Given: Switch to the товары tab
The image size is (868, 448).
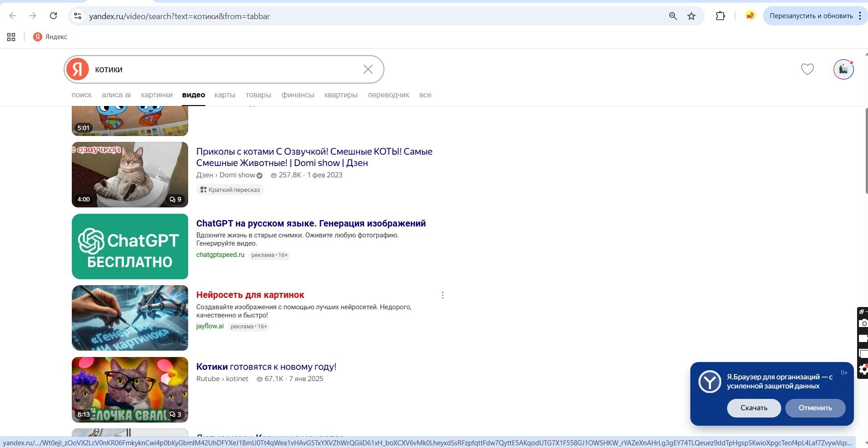Looking at the screenshot, I should [258, 95].
